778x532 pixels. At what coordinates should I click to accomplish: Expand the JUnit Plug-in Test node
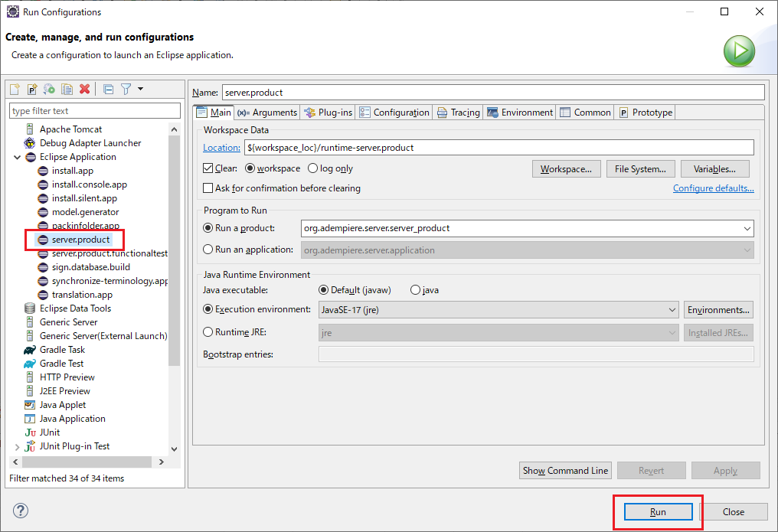pyautogui.click(x=17, y=447)
